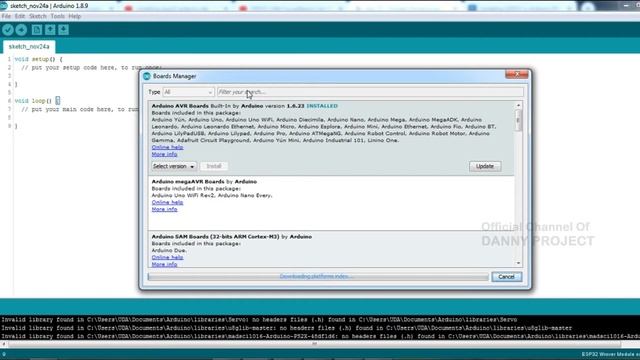
Task: Click the Downloading platforms index progress bar
Action: (318, 277)
